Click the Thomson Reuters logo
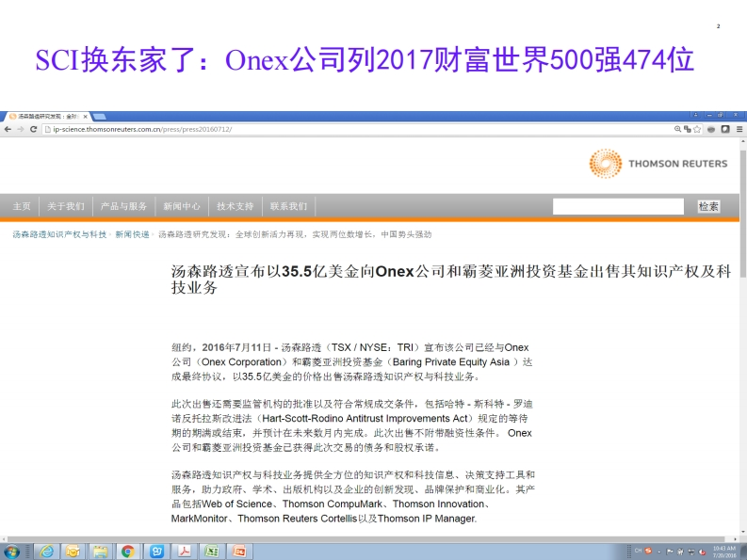The width and height of the screenshot is (747, 560). coord(658,164)
